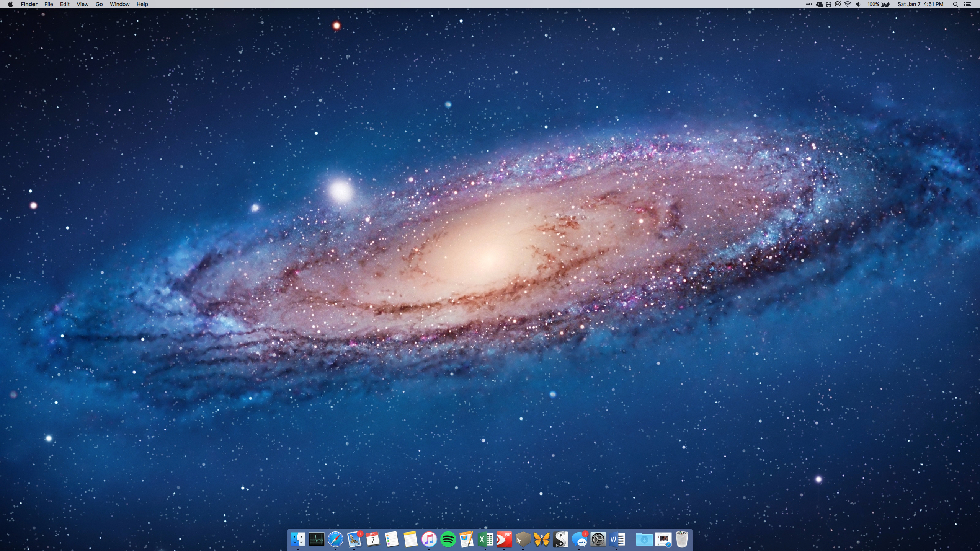Open Spotify from the Dock

click(448, 540)
